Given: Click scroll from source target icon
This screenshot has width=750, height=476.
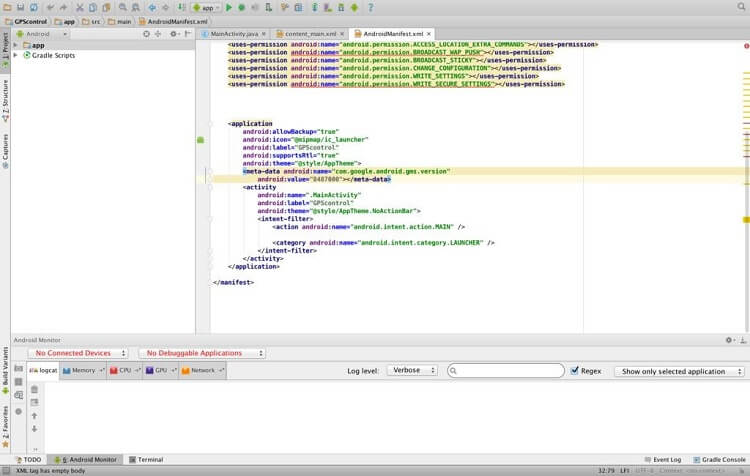Looking at the screenshot, I should (146, 34).
